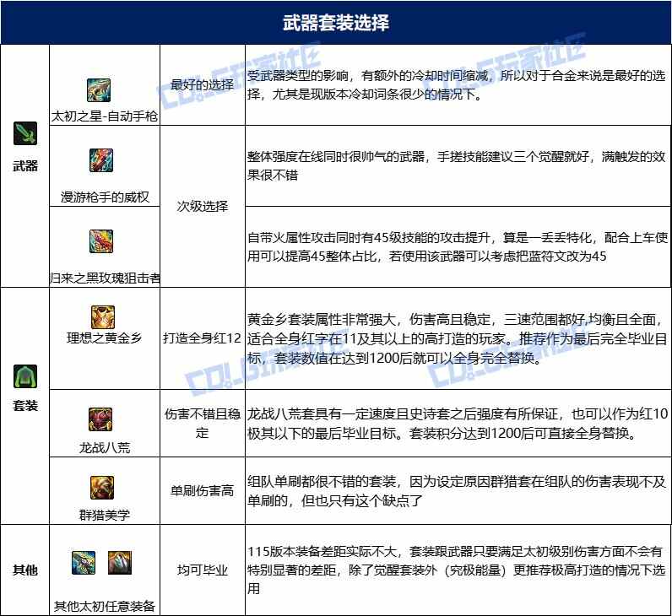Click the description starting 自带火属性攻击

coord(458,246)
